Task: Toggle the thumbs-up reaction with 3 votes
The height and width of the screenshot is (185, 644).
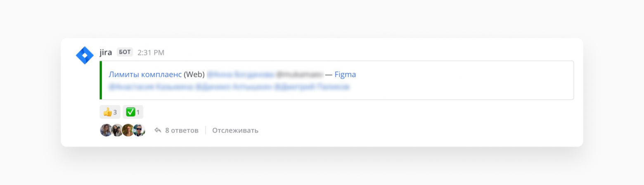Action: [x=110, y=112]
